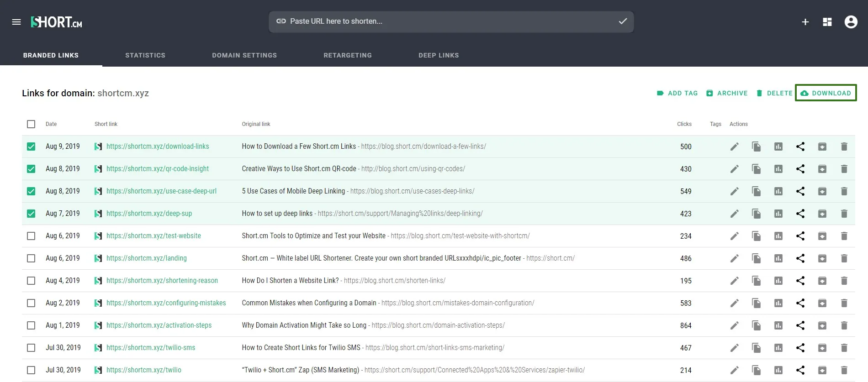
Task: Copy the configuring-mistakes short link
Action: coord(756,303)
